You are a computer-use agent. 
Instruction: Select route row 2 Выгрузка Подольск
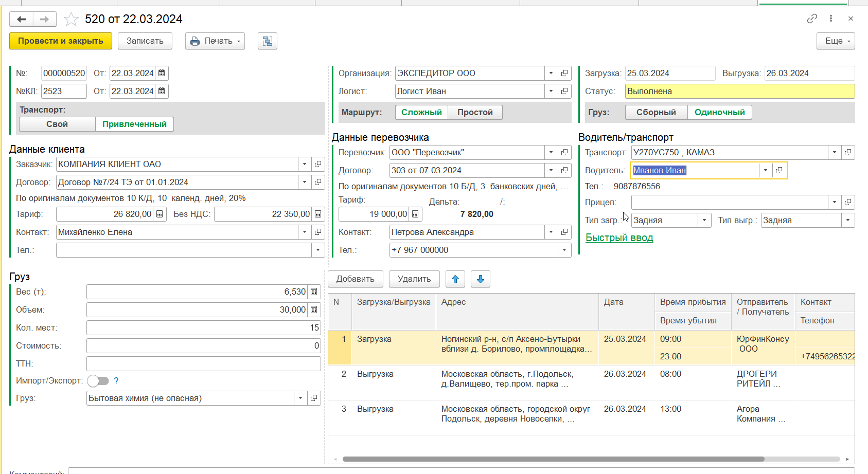591,383
